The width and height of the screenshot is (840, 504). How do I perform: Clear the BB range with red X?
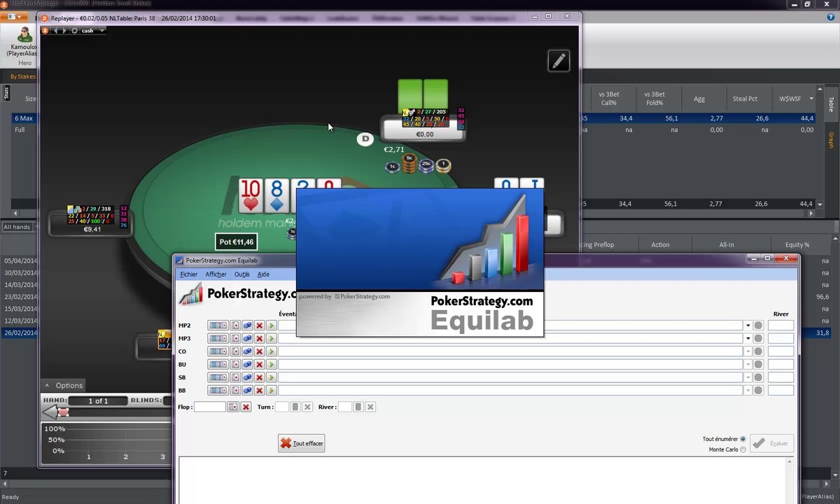[x=259, y=390]
